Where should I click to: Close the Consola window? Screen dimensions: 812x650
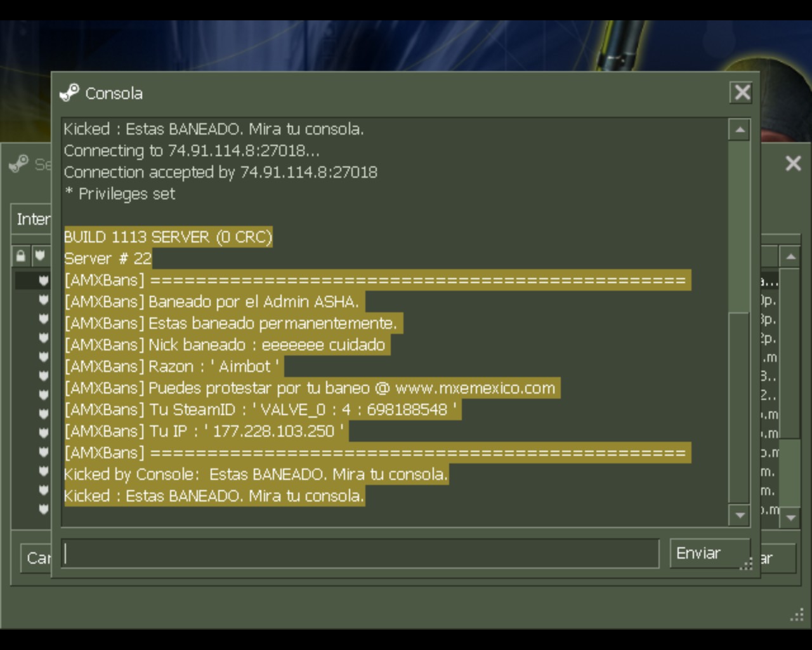pyautogui.click(x=742, y=93)
